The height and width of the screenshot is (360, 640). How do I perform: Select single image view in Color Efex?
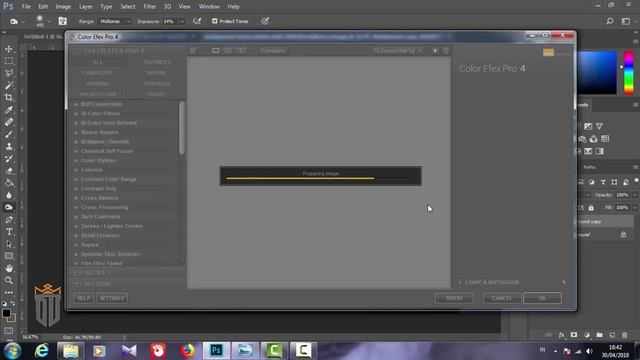(216, 51)
